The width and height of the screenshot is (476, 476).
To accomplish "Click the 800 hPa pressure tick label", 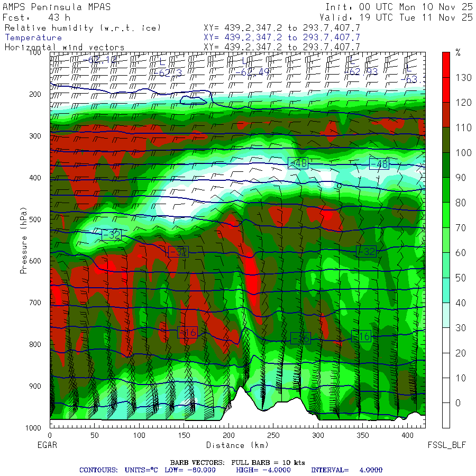I will point(35,344).
